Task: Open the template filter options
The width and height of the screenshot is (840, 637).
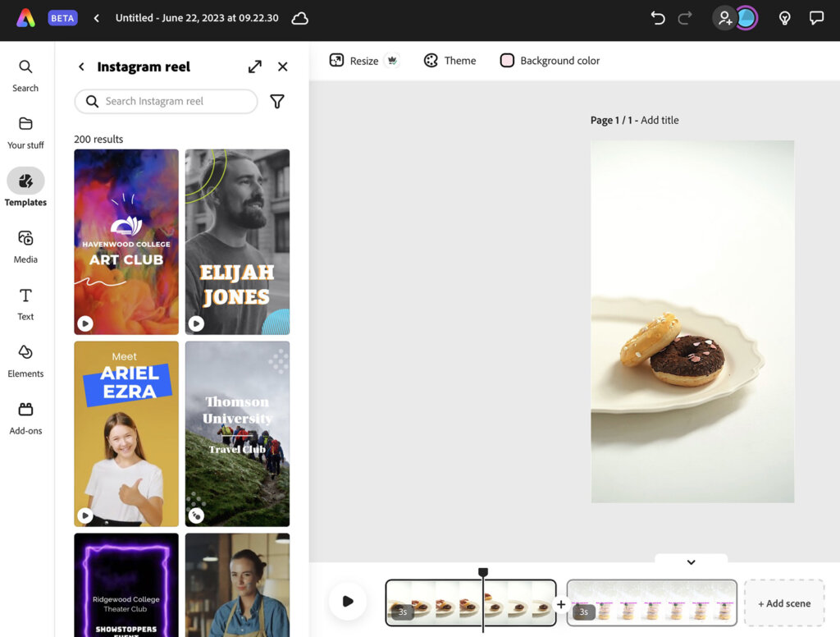Action: [x=277, y=101]
